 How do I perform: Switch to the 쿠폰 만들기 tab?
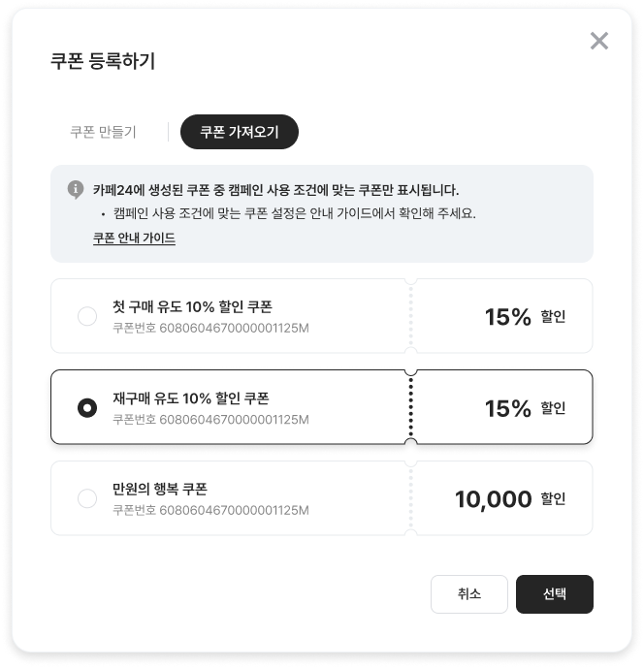pos(103,133)
